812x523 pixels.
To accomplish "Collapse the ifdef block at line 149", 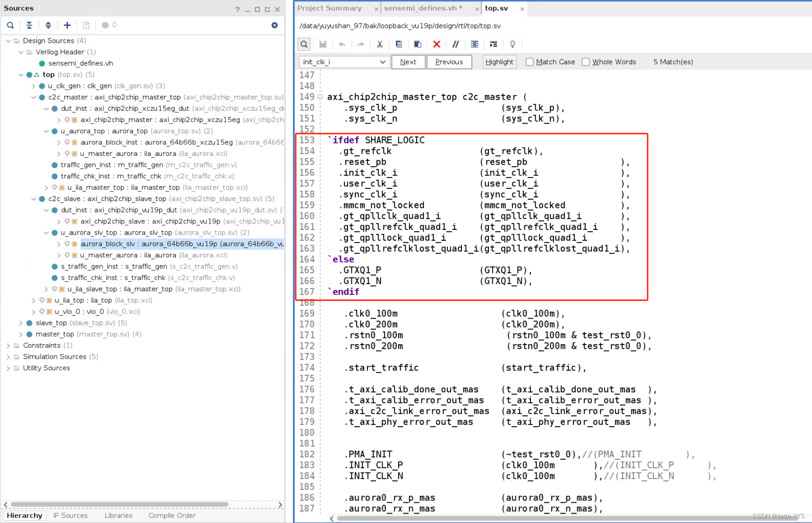I will [x=320, y=97].
